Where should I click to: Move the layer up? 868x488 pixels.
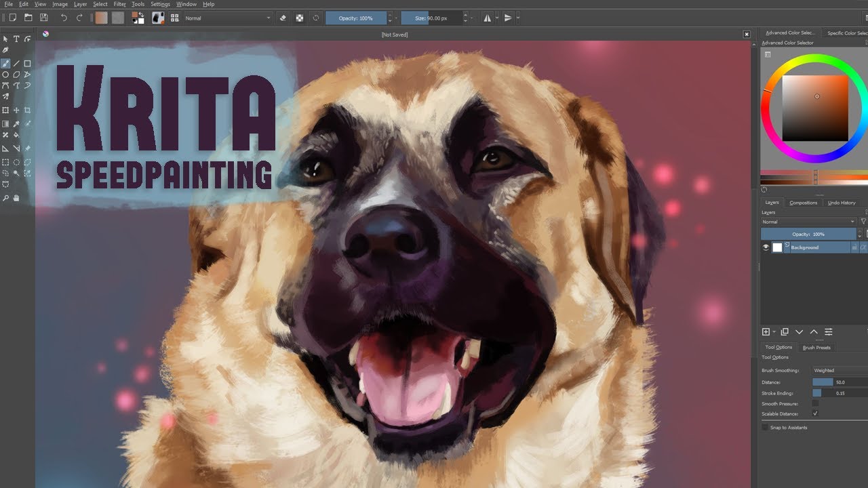(814, 332)
